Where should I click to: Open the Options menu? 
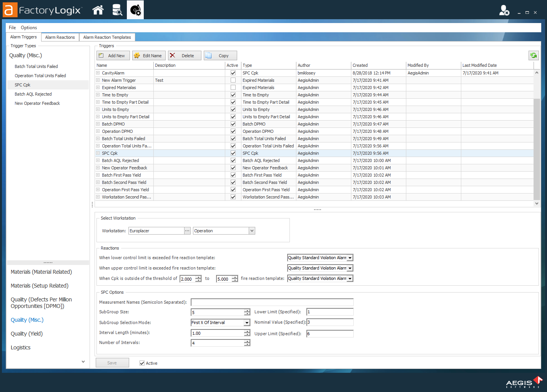[x=29, y=28]
